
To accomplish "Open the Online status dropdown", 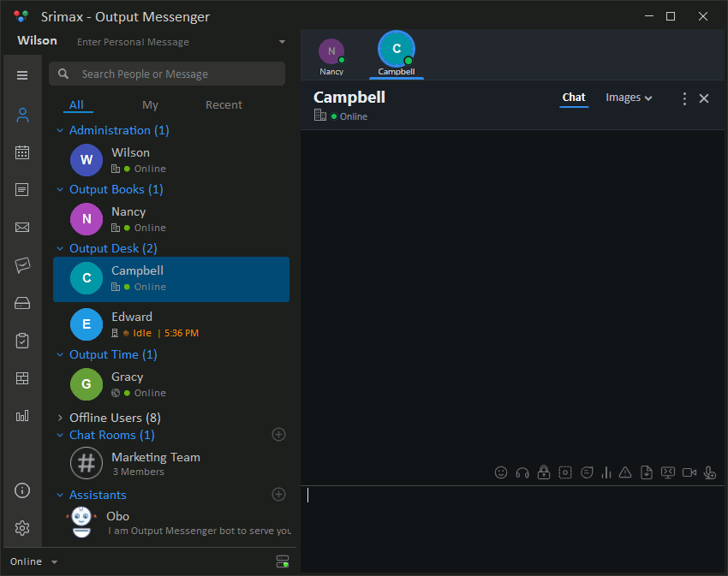I will [34, 561].
